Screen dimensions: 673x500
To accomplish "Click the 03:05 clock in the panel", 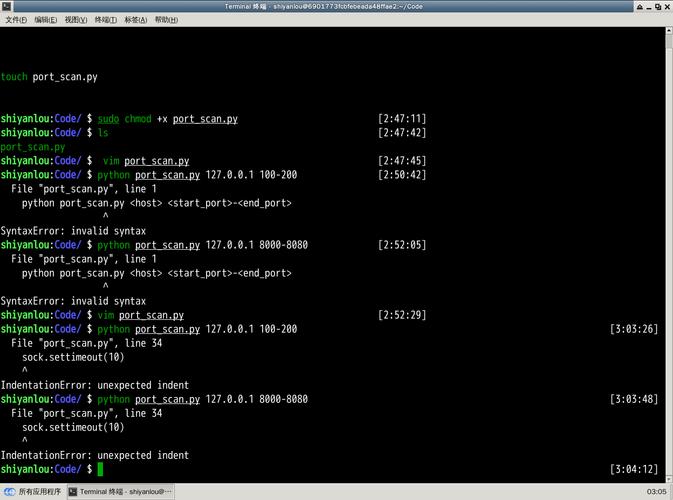I will point(656,492).
